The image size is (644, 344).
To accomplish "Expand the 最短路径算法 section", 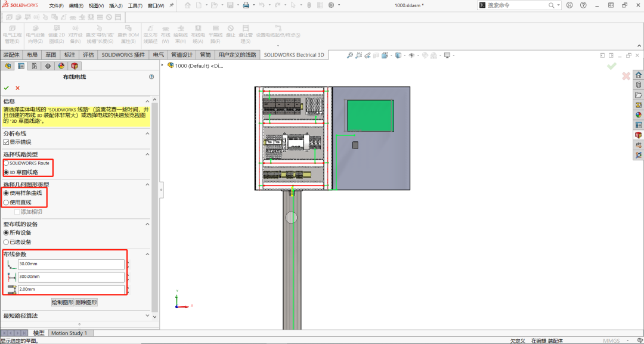I will (147, 315).
